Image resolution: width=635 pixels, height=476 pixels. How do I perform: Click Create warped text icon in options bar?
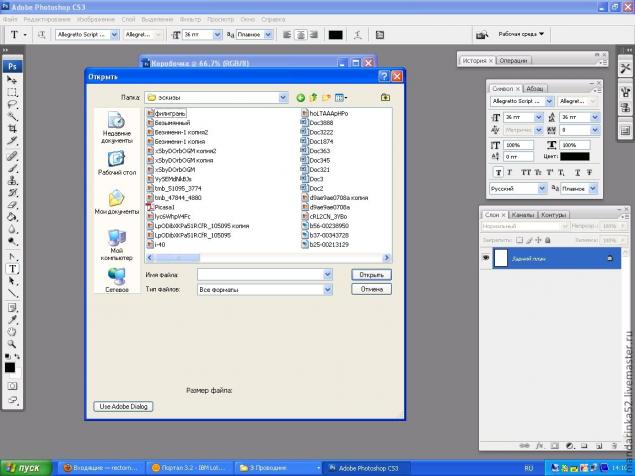click(x=358, y=35)
